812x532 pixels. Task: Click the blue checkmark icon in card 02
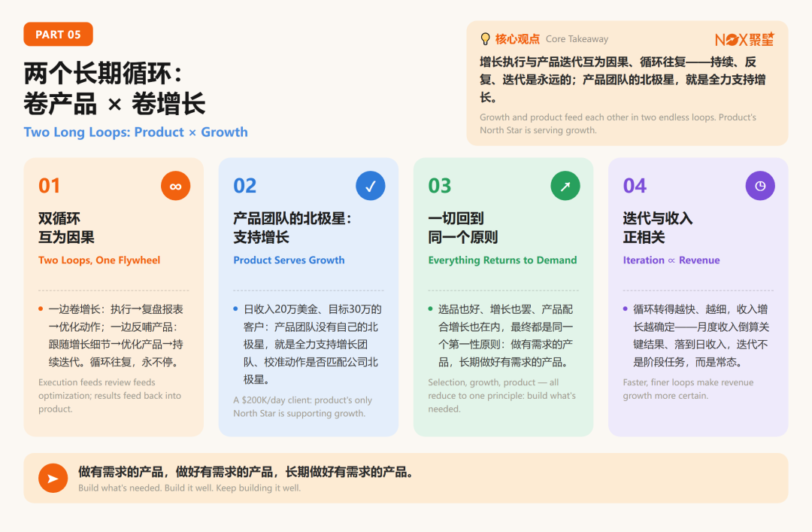pos(370,186)
